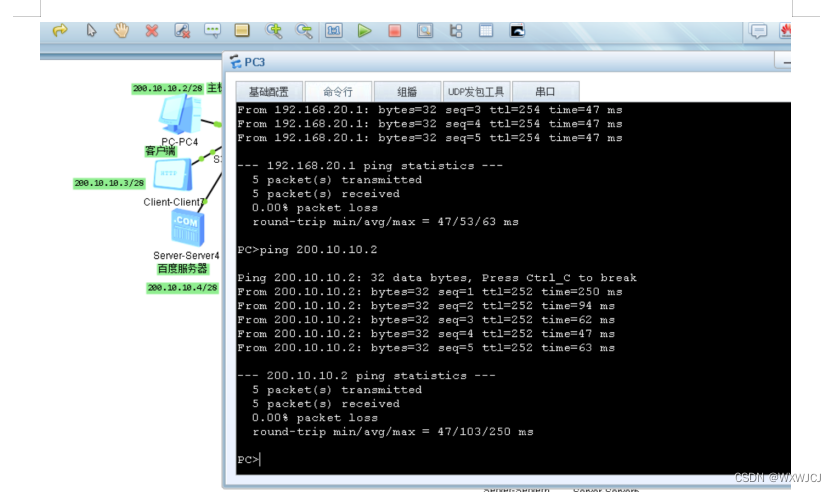Click the 200.10.10.3/28 address label
The height and width of the screenshot is (492, 836).
[109, 183]
